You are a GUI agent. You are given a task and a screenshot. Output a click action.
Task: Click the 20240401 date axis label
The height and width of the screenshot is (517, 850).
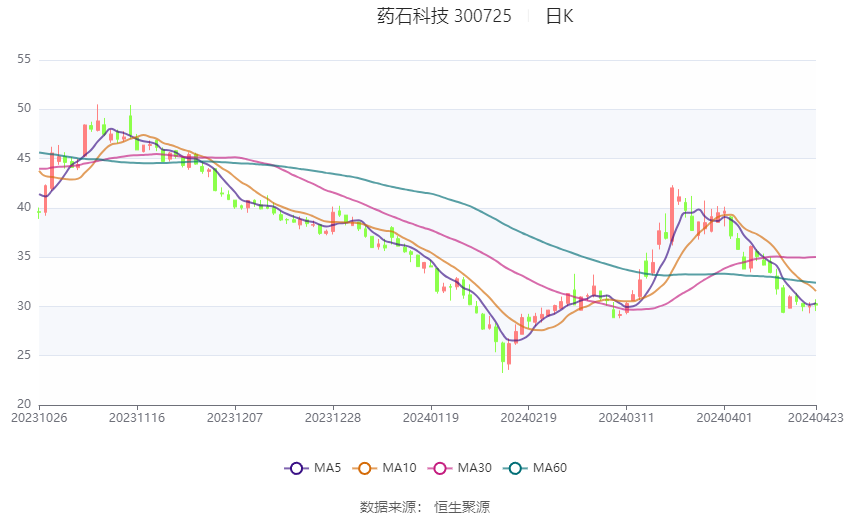pos(724,418)
